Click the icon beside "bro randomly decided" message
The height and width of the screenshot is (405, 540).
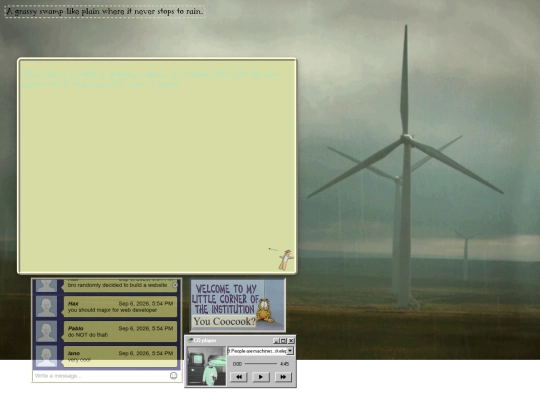pyautogui.click(x=175, y=285)
